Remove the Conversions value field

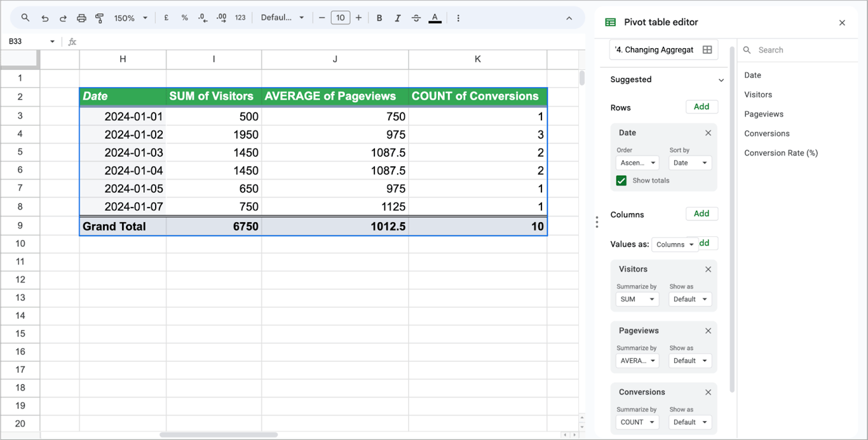708,392
